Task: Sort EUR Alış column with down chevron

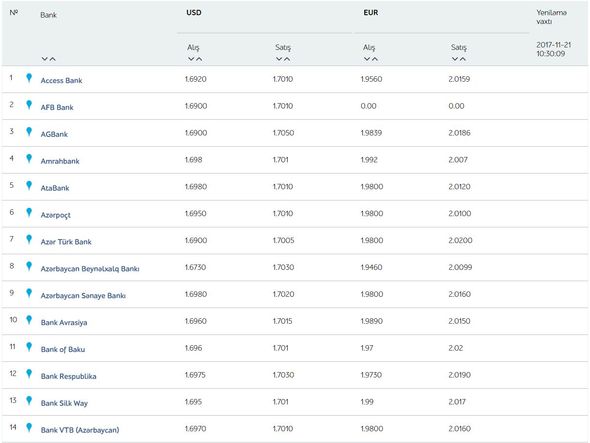Action: tap(367, 59)
